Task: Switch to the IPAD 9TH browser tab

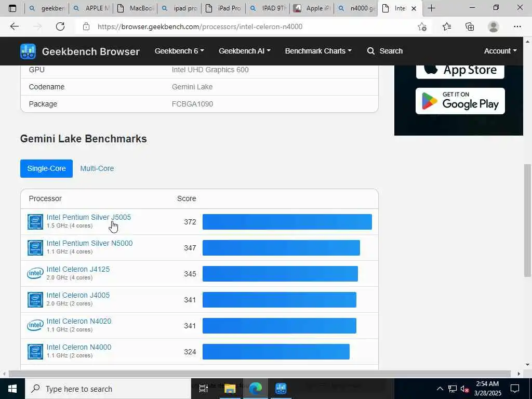Action: 269,8
